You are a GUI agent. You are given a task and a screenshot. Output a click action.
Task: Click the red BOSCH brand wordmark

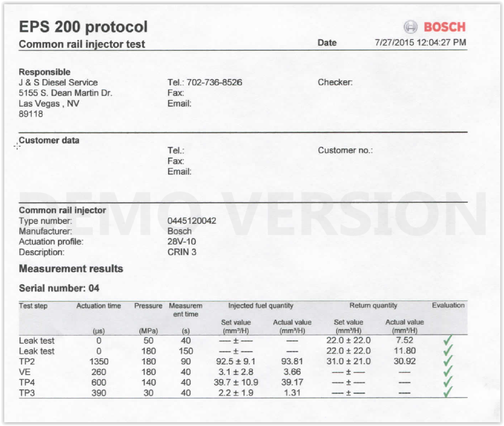[x=444, y=27]
